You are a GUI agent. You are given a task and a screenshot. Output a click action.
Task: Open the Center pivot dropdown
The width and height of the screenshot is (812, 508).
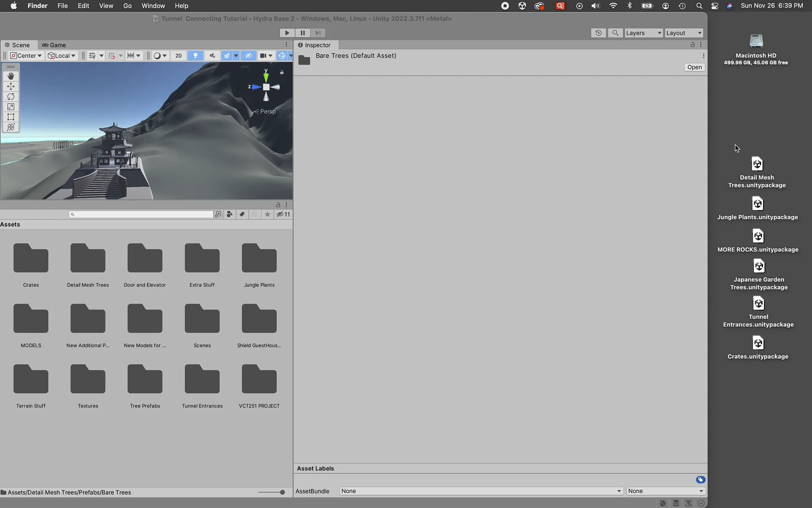[26, 56]
